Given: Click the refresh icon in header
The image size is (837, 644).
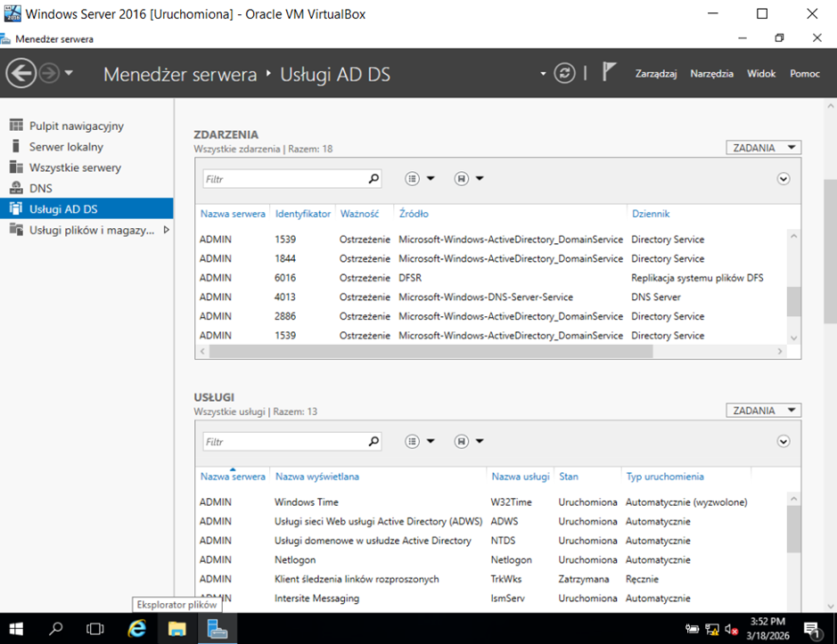Looking at the screenshot, I should [x=564, y=73].
